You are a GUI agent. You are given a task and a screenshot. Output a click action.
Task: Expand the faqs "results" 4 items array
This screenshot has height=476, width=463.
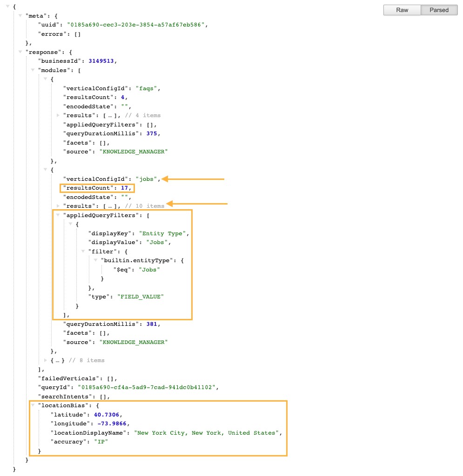coord(58,115)
